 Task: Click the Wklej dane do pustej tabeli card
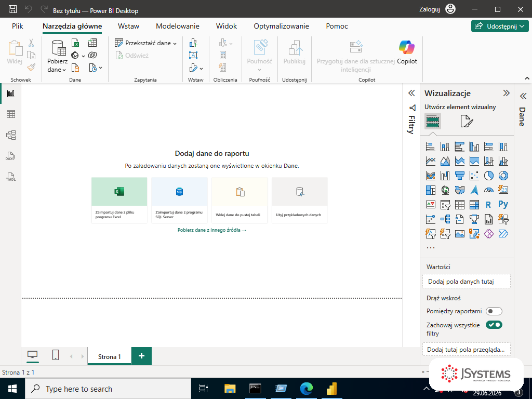(240, 200)
